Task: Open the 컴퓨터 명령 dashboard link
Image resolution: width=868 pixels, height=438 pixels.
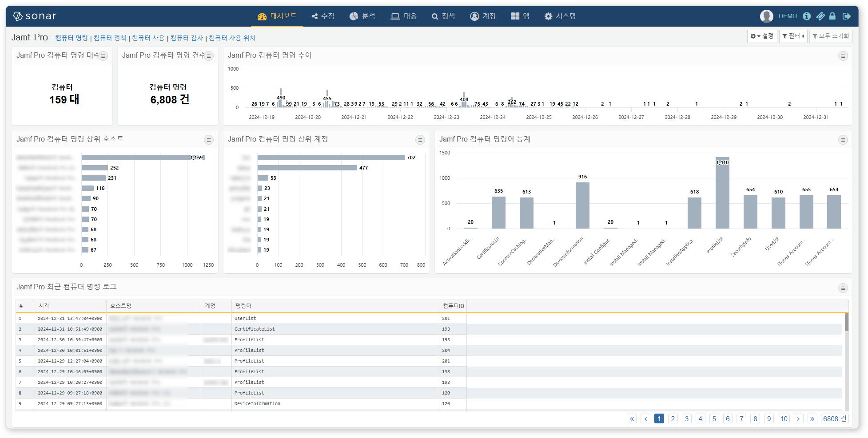Action: click(x=72, y=38)
